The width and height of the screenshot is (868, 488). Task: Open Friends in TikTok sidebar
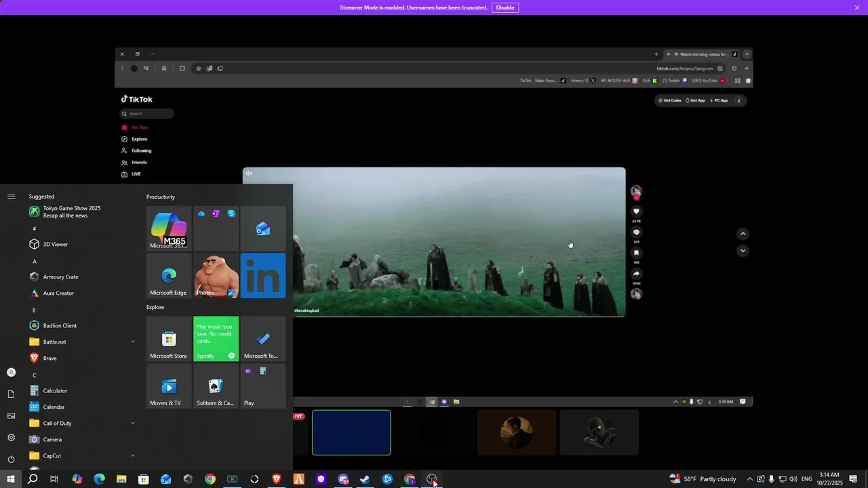click(x=134, y=163)
